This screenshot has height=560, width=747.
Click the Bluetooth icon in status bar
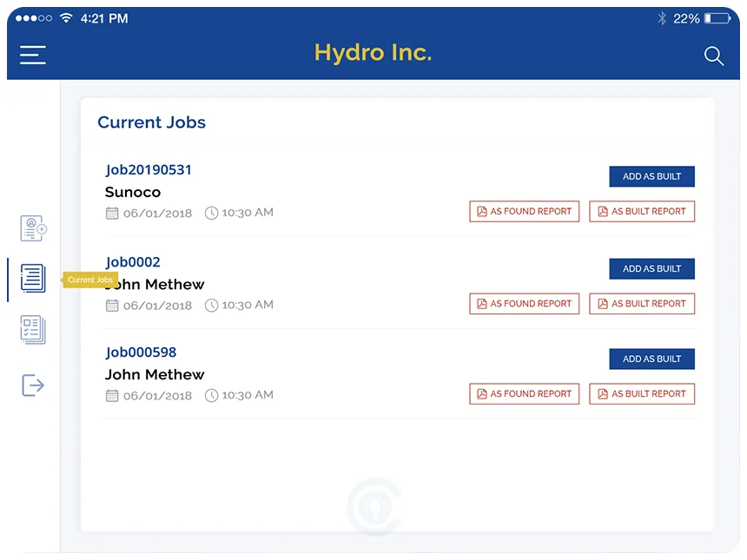click(x=661, y=17)
